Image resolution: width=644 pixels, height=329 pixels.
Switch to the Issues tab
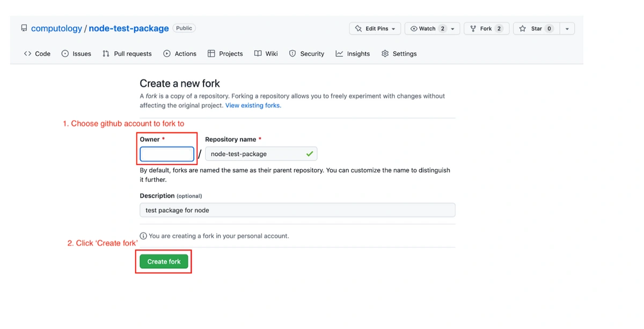click(76, 54)
